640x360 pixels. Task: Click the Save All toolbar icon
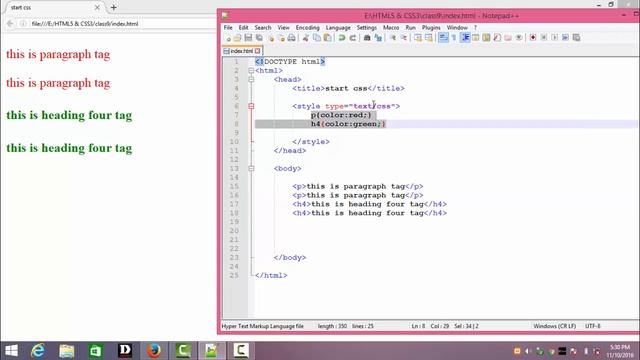(x=259, y=38)
